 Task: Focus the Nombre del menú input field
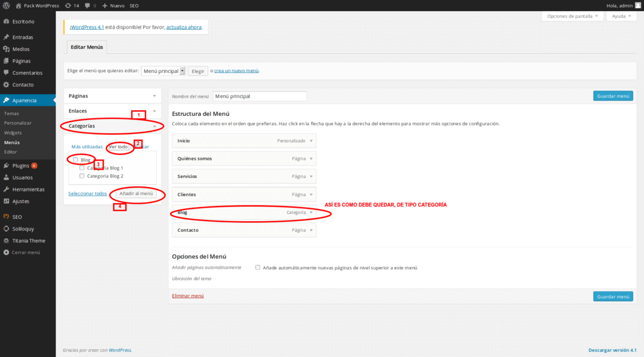pyautogui.click(x=259, y=96)
